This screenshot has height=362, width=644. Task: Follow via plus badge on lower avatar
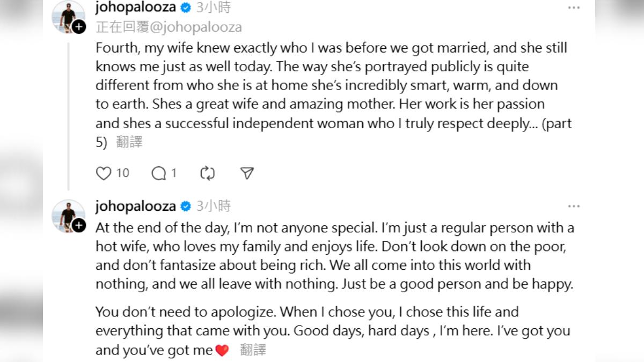[79, 225]
